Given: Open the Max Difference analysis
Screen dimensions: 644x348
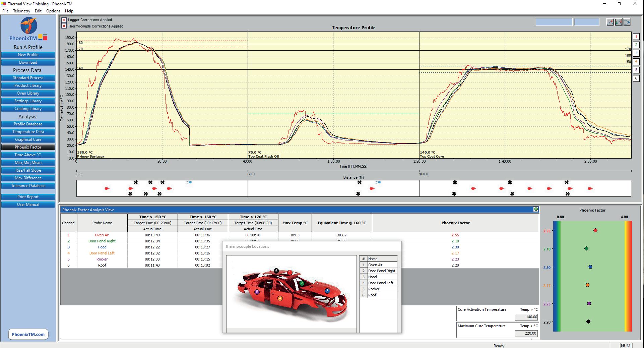Looking at the screenshot, I should click(28, 178).
